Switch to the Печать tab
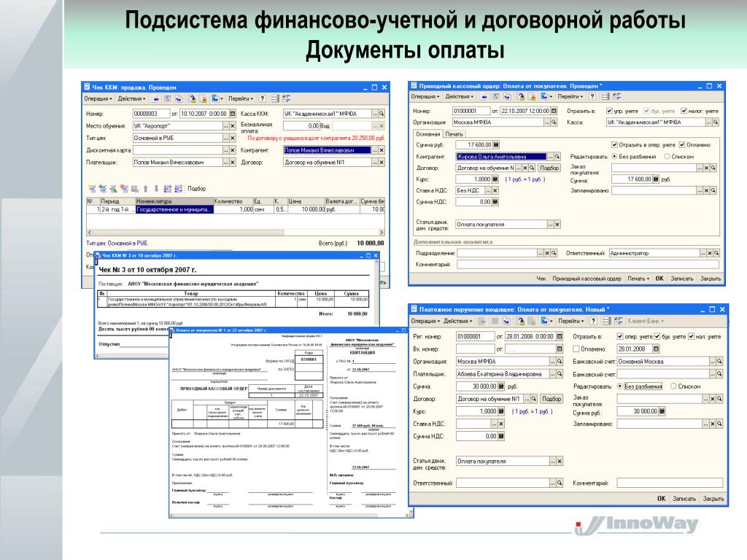 (454, 134)
